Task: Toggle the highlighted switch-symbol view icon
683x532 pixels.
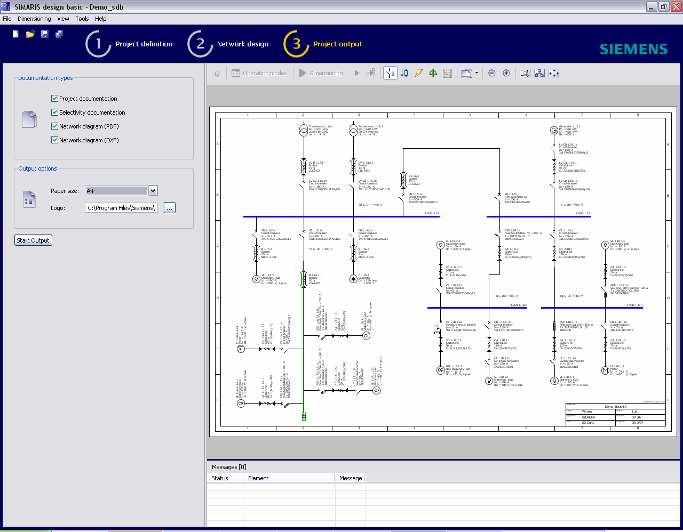Action: coord(390,73)
